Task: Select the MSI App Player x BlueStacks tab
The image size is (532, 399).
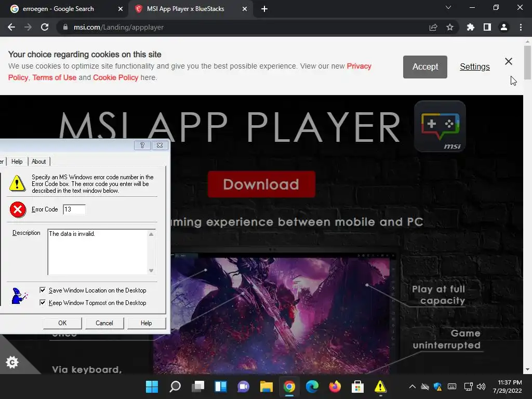Action: click(x=191, y=9)
